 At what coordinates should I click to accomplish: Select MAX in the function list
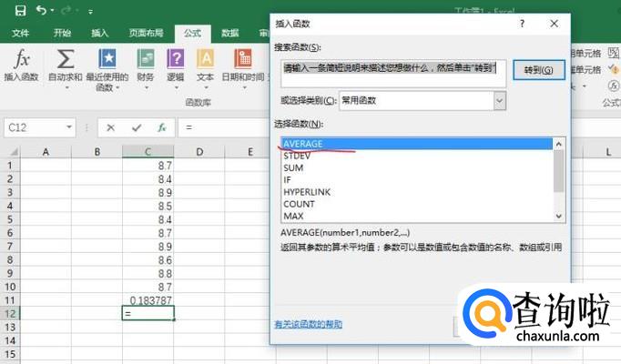click(x=417, y=216)
